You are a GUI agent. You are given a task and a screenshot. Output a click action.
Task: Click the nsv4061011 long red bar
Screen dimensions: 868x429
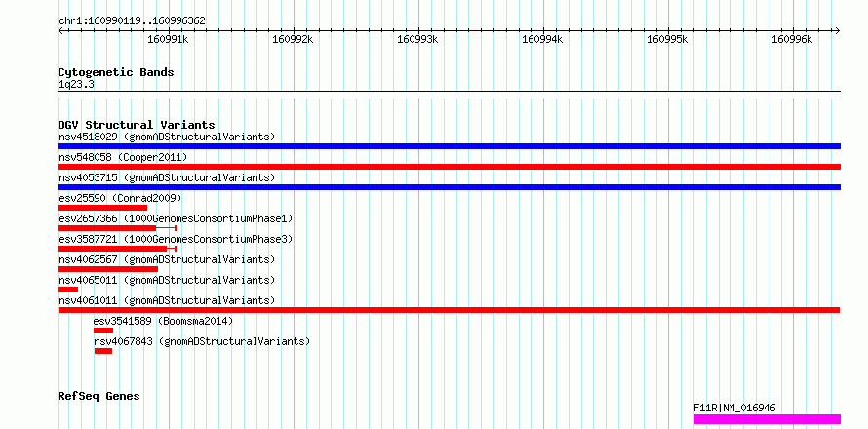pos(449,310)
